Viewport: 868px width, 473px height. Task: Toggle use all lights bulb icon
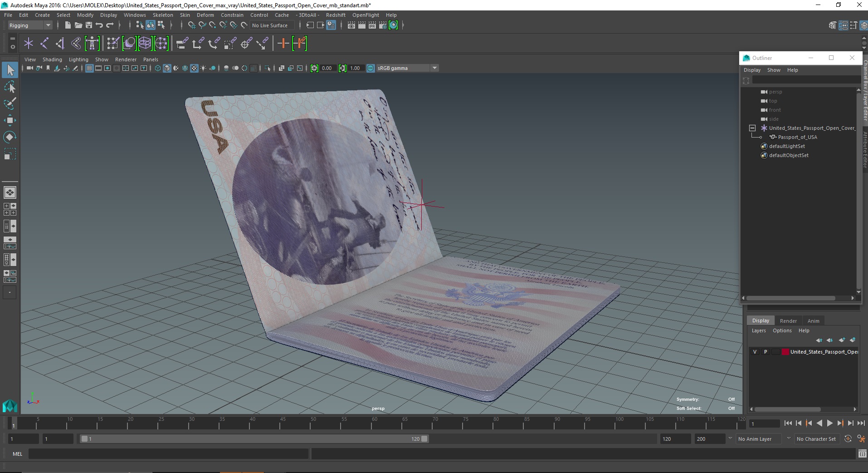point(203,68)
